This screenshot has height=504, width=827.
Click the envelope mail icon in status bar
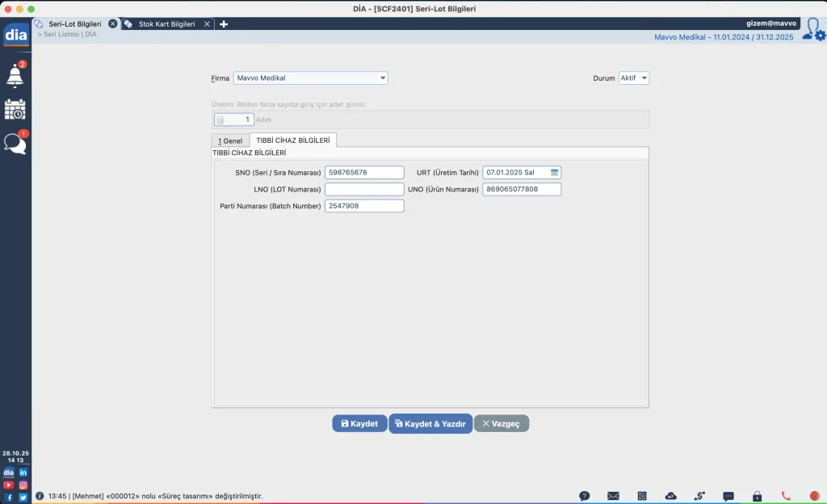613,496
